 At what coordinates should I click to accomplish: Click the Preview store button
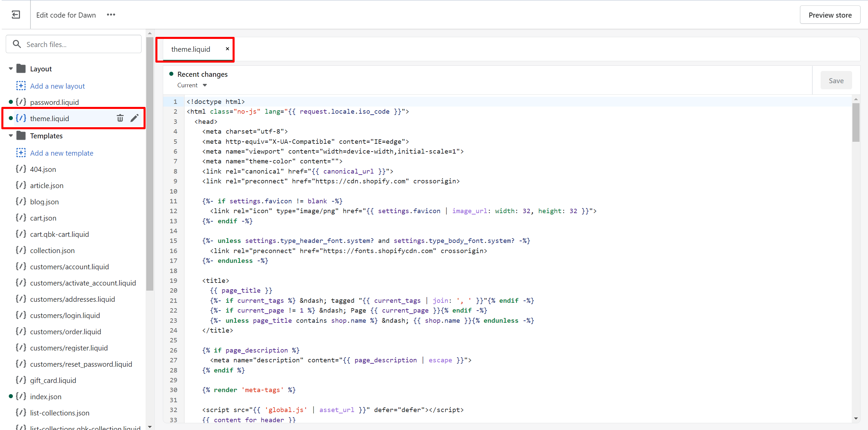tap(830, 15)
